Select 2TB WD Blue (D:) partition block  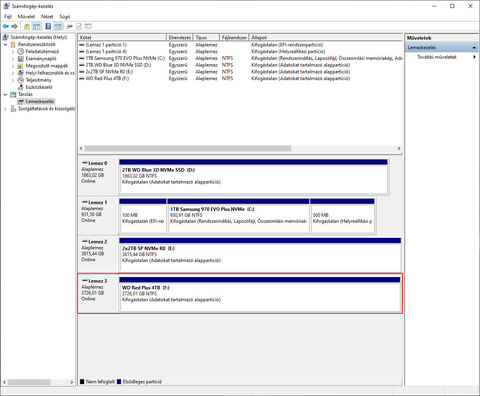tap(253, 176)
